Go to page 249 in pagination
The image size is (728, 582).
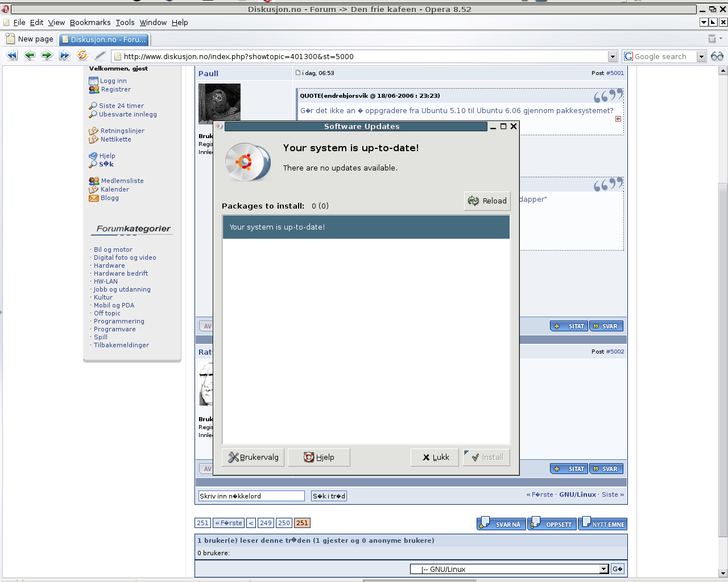pyautogui.click(x=266, y=523)
